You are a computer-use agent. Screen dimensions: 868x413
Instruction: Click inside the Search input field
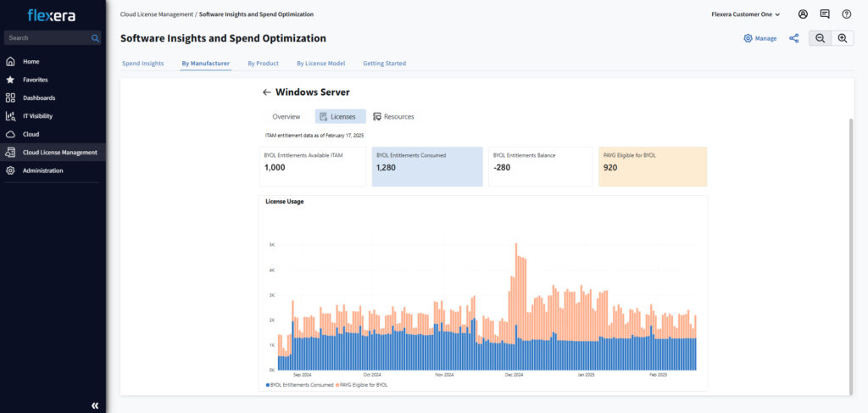[x=47, y=38]
